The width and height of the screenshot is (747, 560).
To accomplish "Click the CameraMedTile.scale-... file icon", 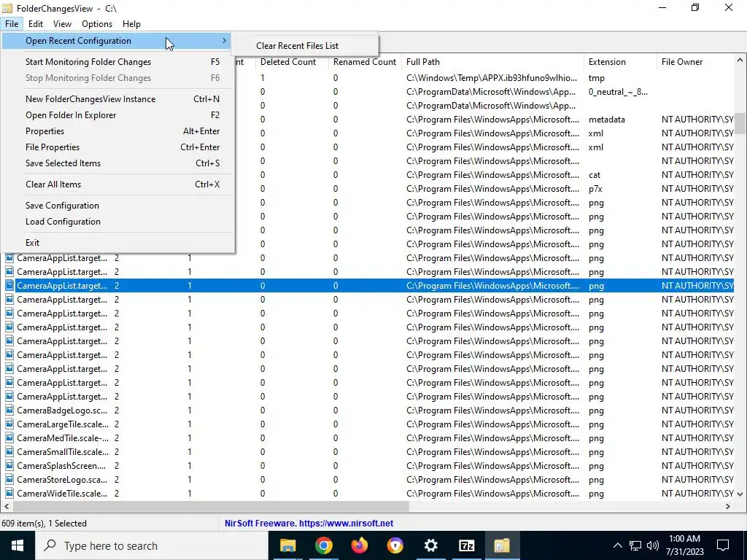I will pyautogui.click(x=9, y=438).
